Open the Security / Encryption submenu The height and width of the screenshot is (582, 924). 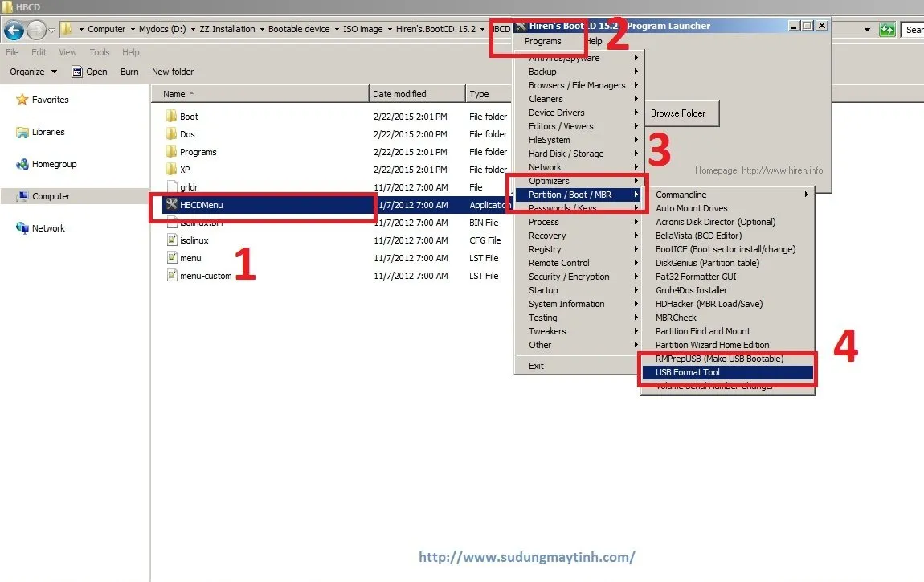[x=579, y=277]
